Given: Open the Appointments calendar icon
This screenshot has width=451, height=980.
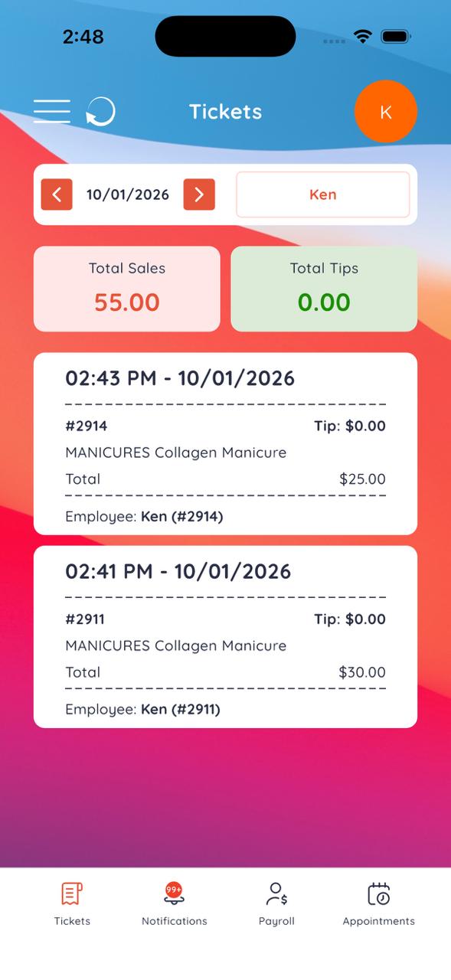Looking at the screenshot, I should pos(379,893).
